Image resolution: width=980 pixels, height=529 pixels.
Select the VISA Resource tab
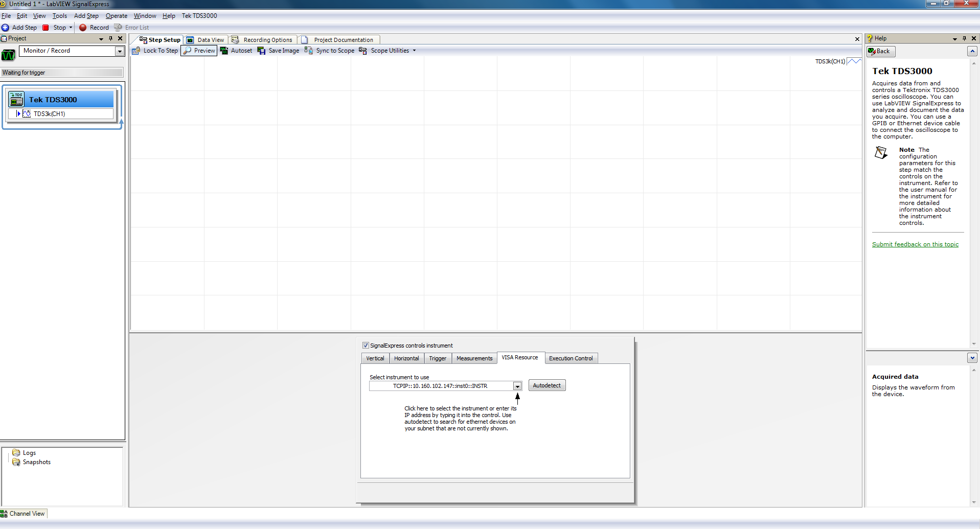tap(520, 357)
